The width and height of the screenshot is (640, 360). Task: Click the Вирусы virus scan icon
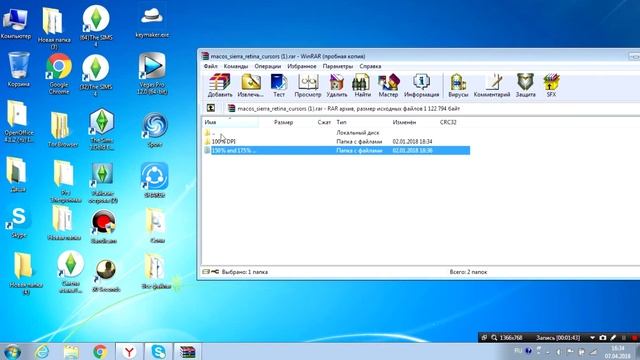[x=458, y=85]
